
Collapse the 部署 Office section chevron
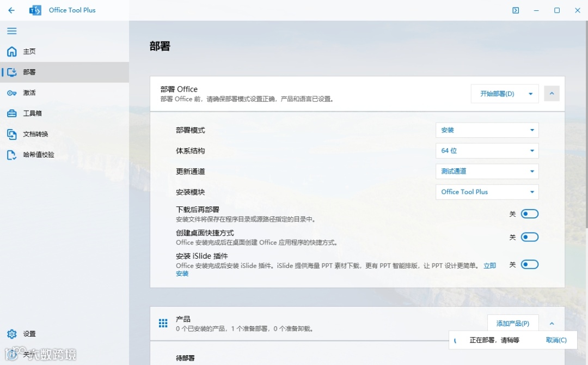pos(552,94)
